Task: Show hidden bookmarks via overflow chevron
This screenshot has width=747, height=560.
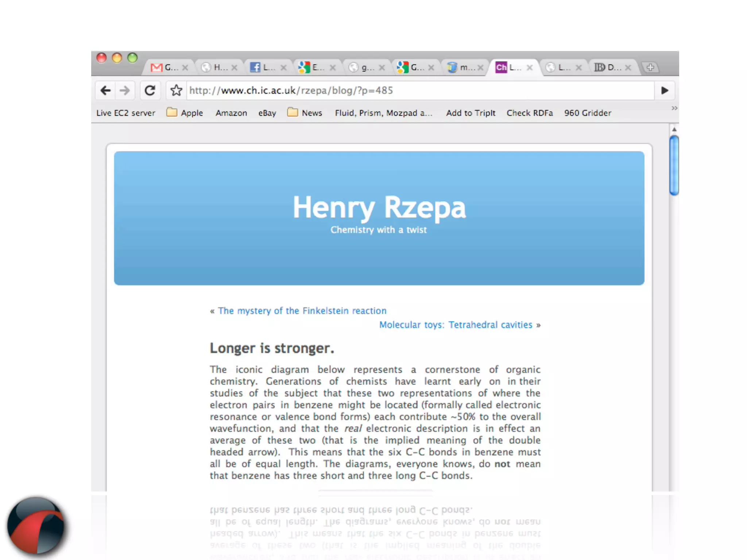Action: (x=674, y=108)
